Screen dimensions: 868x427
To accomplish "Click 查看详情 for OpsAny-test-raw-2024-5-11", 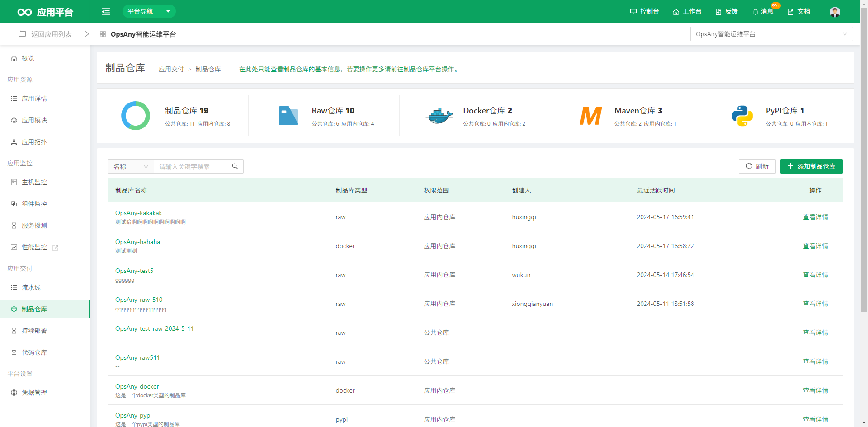I will point(816,333).
